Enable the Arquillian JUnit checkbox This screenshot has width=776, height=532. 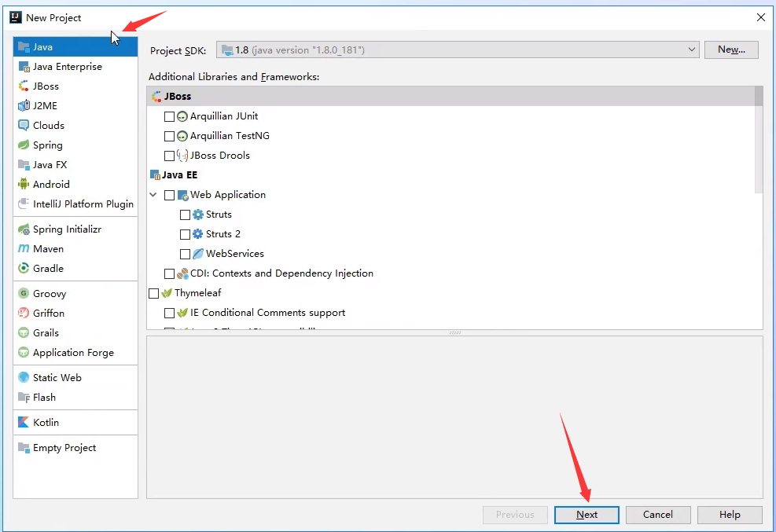click(x=169, y=116)
